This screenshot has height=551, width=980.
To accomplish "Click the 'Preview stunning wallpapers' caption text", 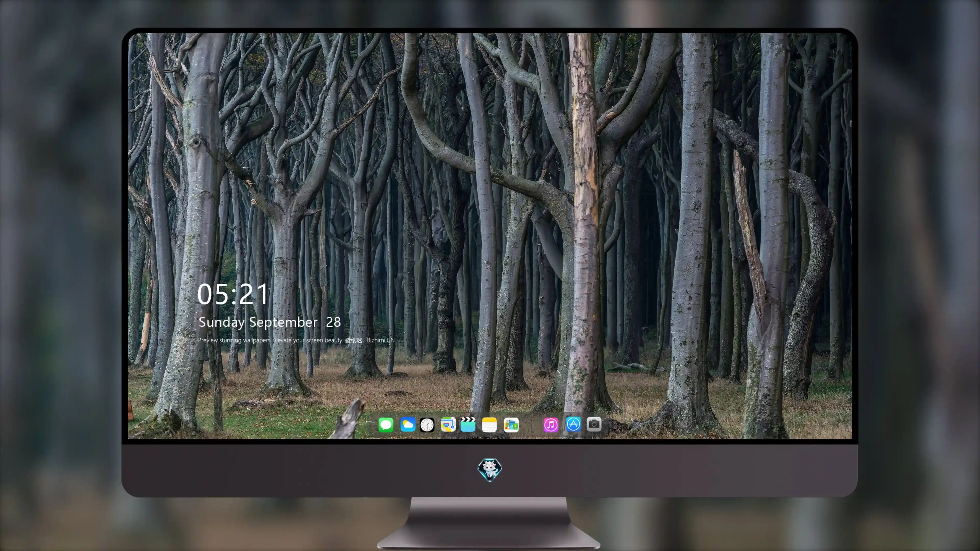I will pyautogui.click(x=296, y=340).
